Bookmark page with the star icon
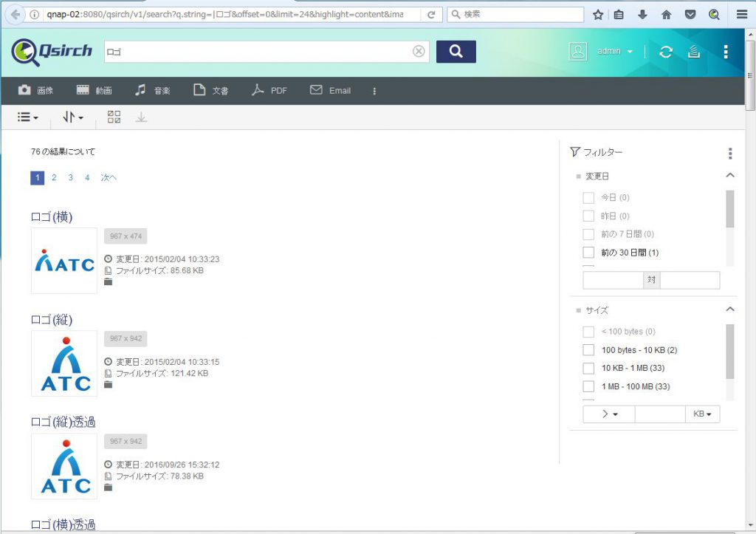Viewport: 756px width, 534px height. pyautogui.click(x=598, y=15)
